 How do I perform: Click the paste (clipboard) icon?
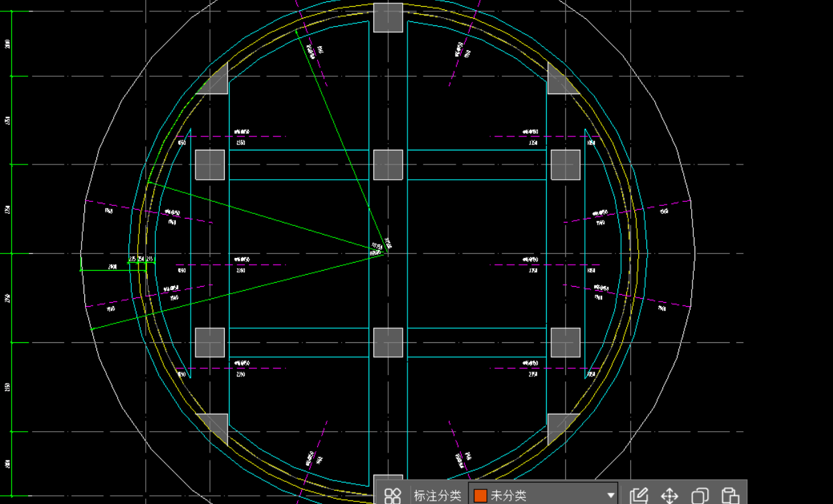[730, 495]
